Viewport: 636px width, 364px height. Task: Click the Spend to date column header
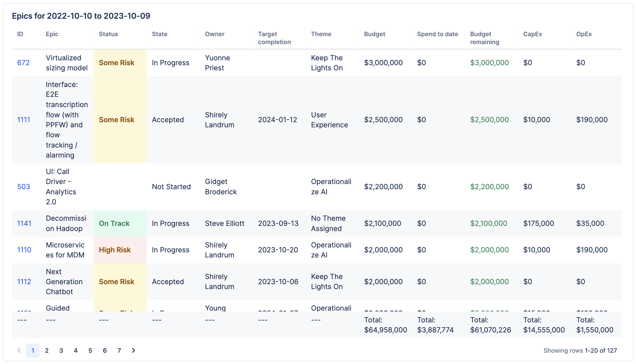tap(437, 34)
